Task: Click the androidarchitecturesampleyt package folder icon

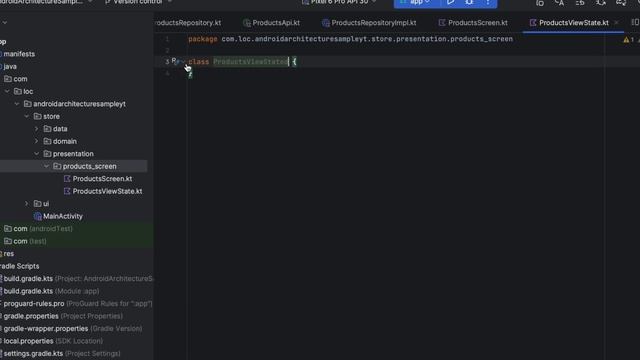Action: [27, 104]
